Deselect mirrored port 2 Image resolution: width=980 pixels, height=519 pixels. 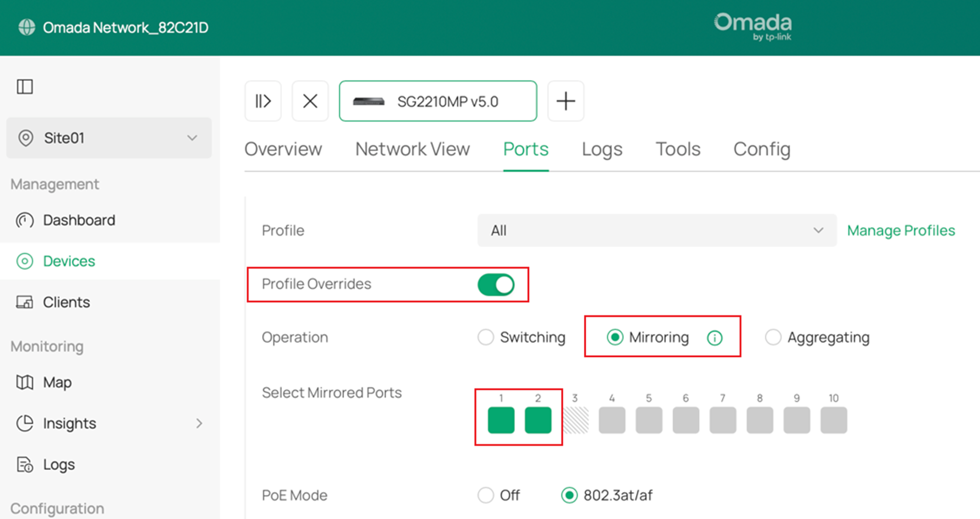click(x=538, y=420)
